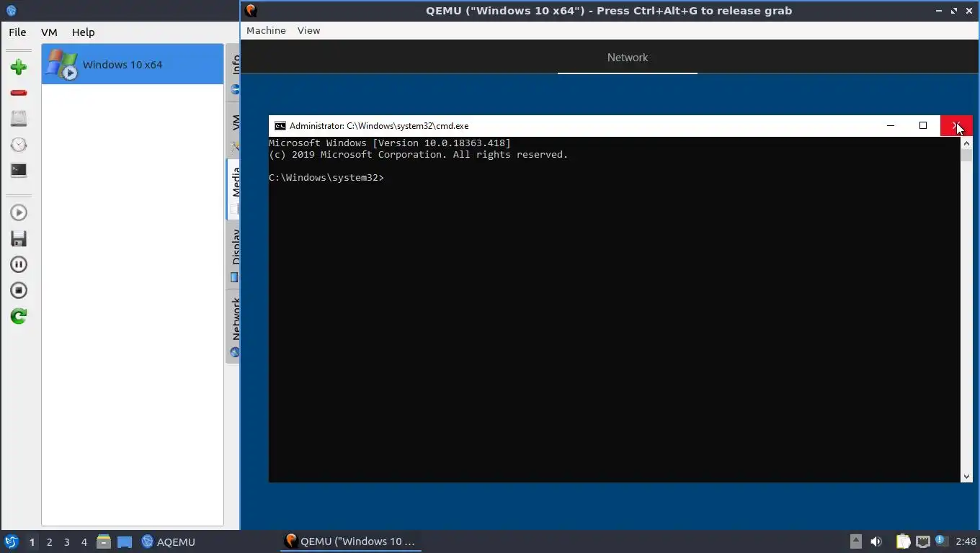Screen dimensions: 980x553
Task: Open the Help menu in AQEMU
Action: [x=83, y=32]
